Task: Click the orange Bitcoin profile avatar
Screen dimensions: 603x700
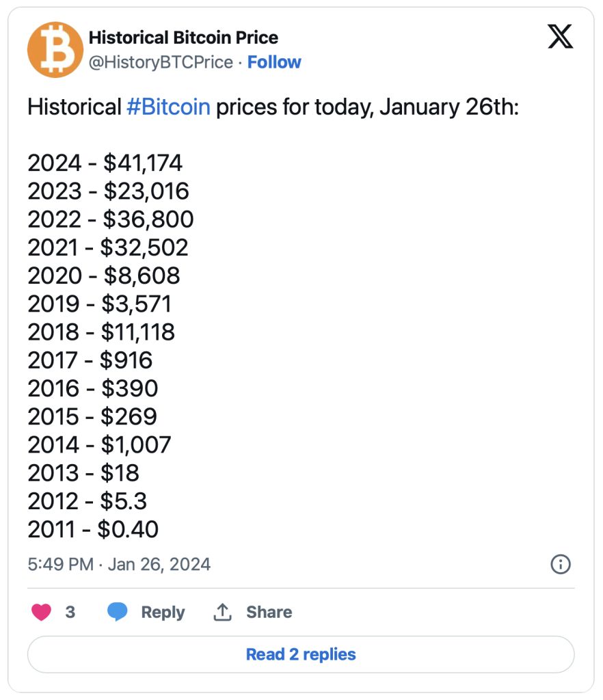Action: [55, 50]
